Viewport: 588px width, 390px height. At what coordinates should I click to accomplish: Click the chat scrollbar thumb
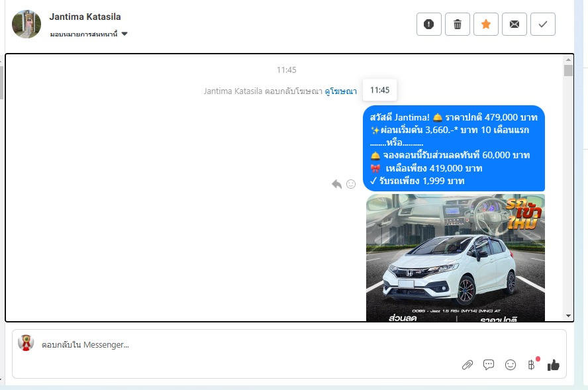click(x=569, y=70)
